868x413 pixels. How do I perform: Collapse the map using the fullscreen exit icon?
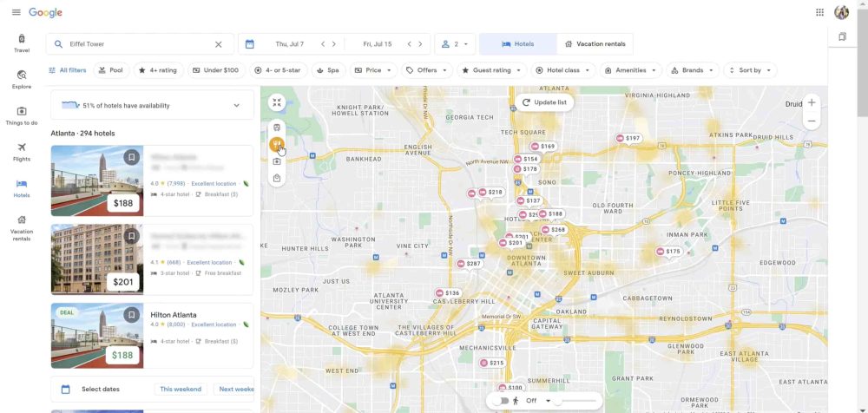coord(276,103)
